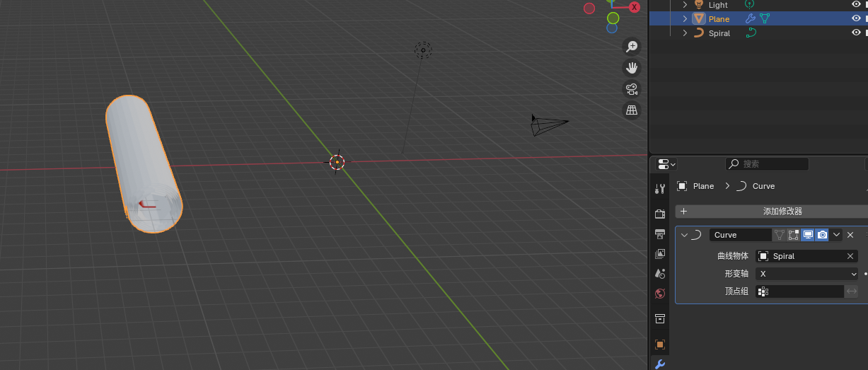This screenshot has width=868, height=370.
Task: Click the pan hand viewport button
Action: coord(631,68)
